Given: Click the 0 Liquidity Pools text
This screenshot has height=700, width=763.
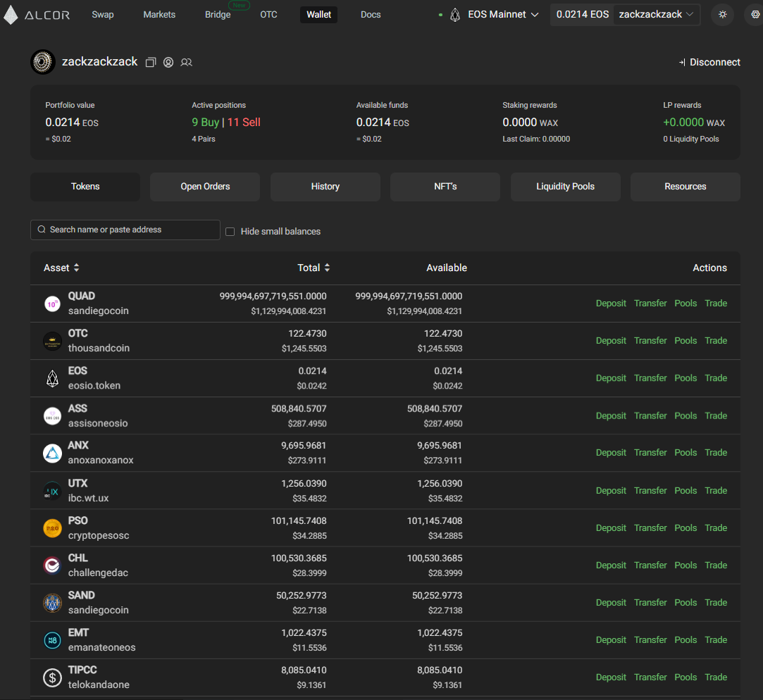Looking at the screenshot, I should [691, 139].
